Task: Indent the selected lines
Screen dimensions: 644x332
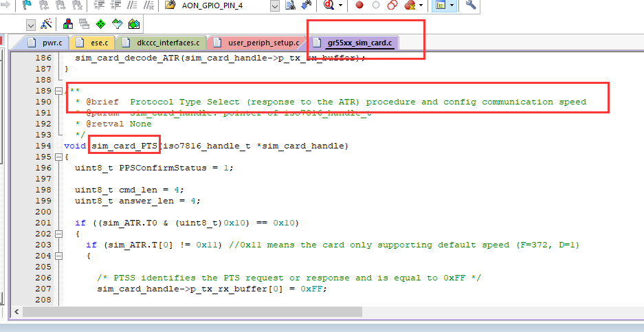Action: [99, 5]
